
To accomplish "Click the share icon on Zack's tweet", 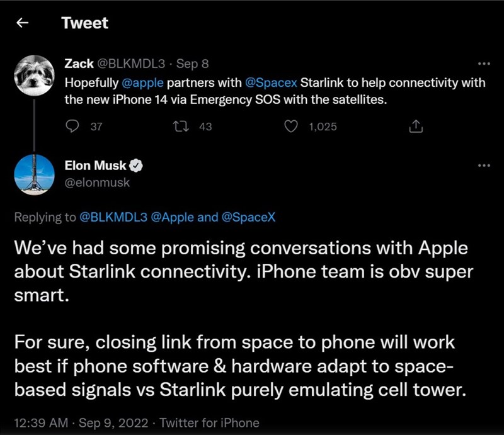I will click(x=416, y=127).
